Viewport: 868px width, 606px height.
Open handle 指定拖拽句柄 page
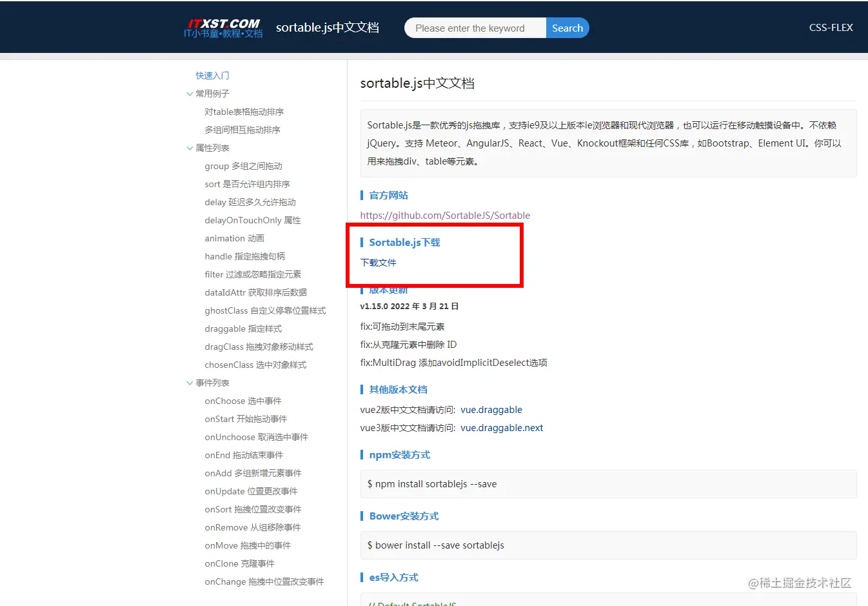point(245,256)
